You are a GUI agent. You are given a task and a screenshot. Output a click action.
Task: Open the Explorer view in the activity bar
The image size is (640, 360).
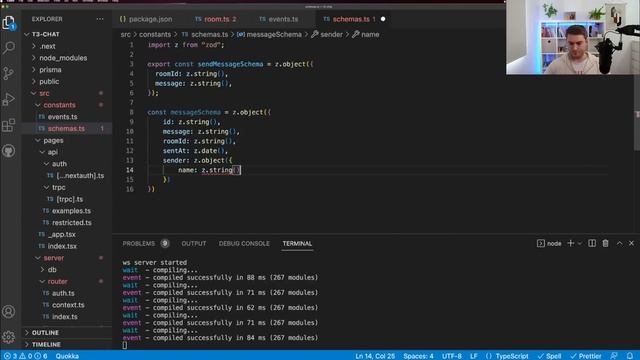click(x=9, y=22)
